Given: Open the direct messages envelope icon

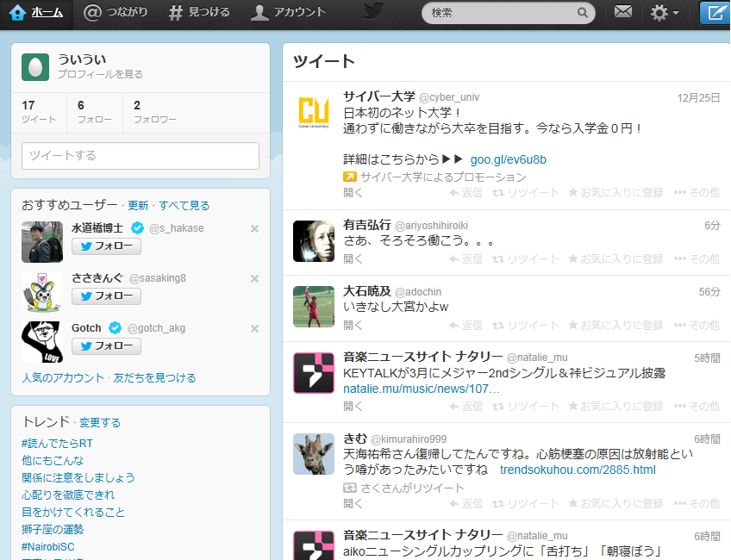Looking at the screenshot, I should [x=623, y=12].
